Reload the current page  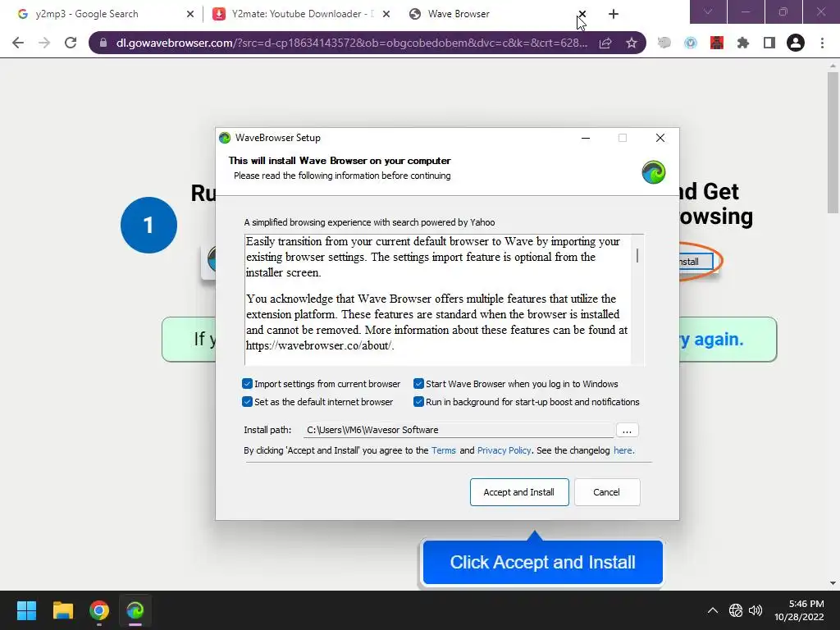[x=71, y=43]
